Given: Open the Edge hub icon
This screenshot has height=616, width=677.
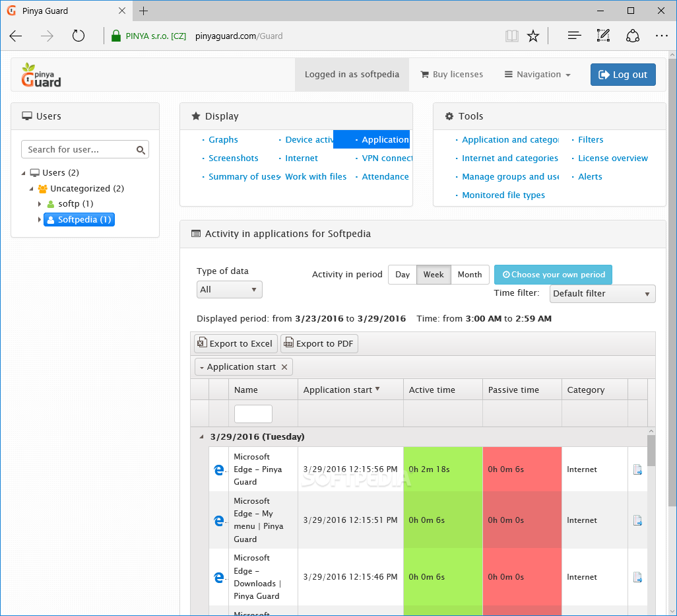Looking at the screenshot, I should point(574,36).
